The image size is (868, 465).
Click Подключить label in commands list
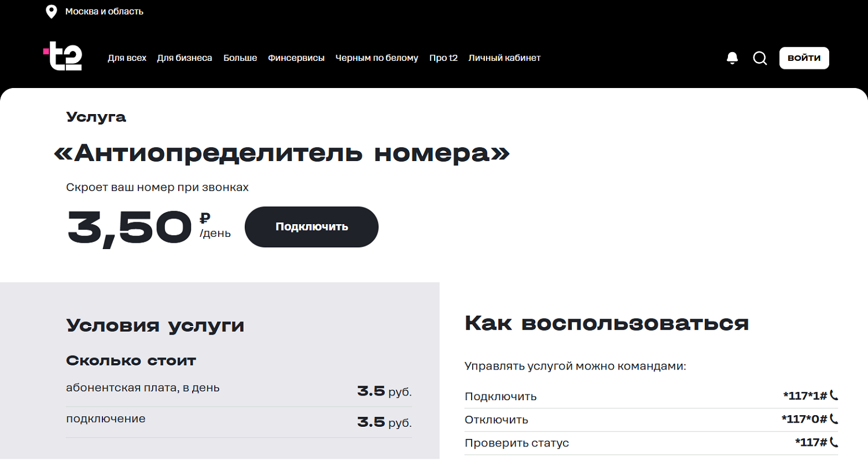coord(501,397)
